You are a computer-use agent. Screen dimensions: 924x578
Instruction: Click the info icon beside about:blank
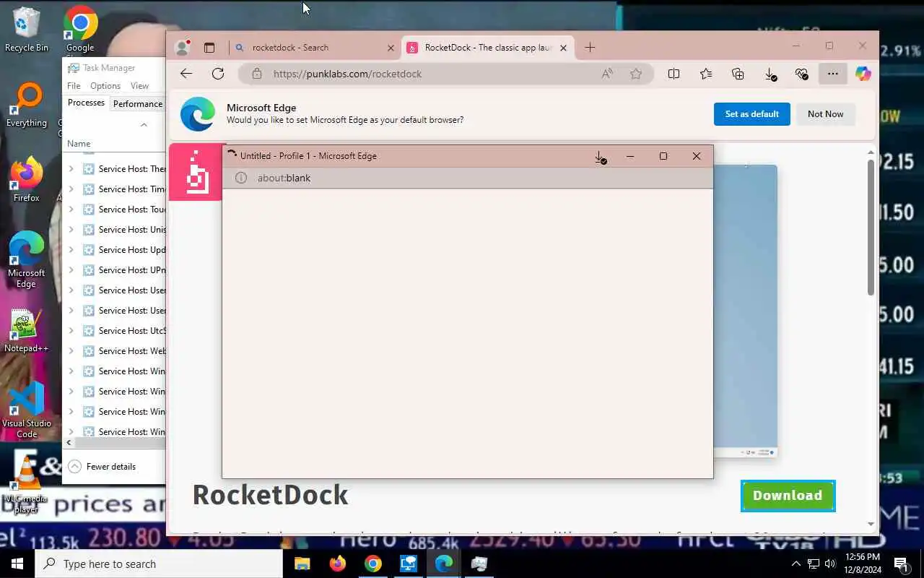coord(241,178)
